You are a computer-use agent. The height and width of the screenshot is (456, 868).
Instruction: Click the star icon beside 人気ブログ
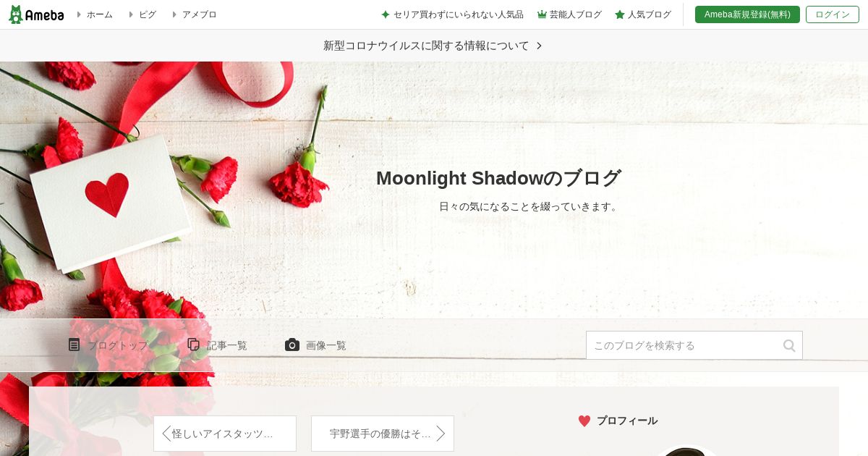coord(620,14)
